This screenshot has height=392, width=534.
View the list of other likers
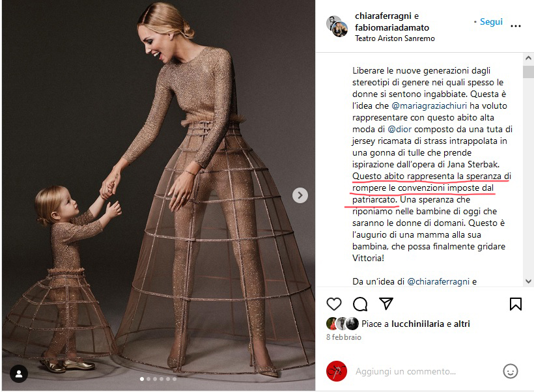462,324
